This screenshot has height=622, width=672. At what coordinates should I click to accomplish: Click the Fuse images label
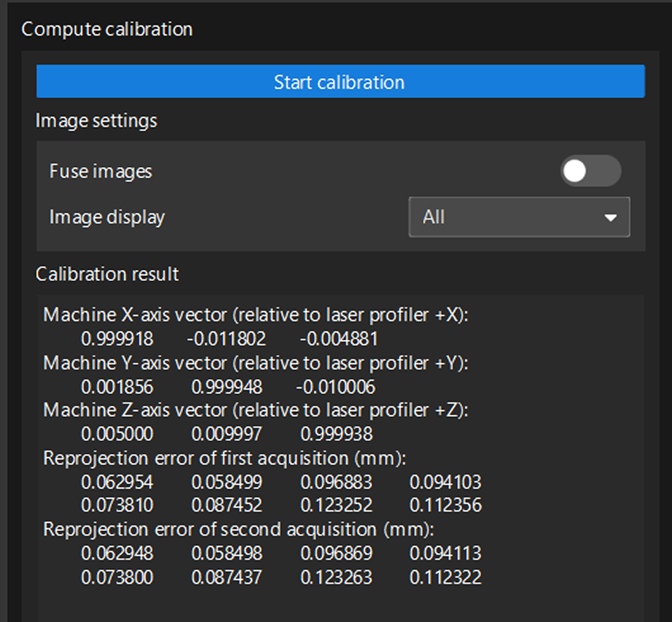[101, 171]
